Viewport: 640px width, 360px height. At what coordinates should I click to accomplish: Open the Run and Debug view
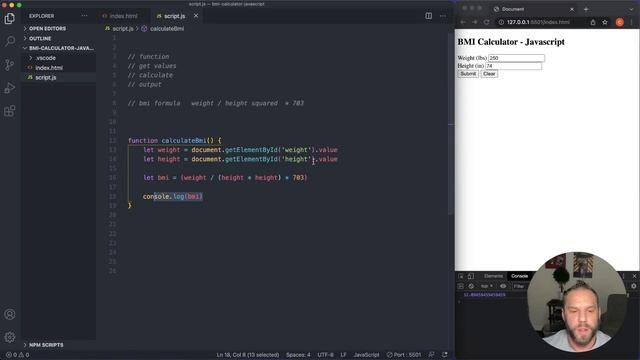[10, 88]
